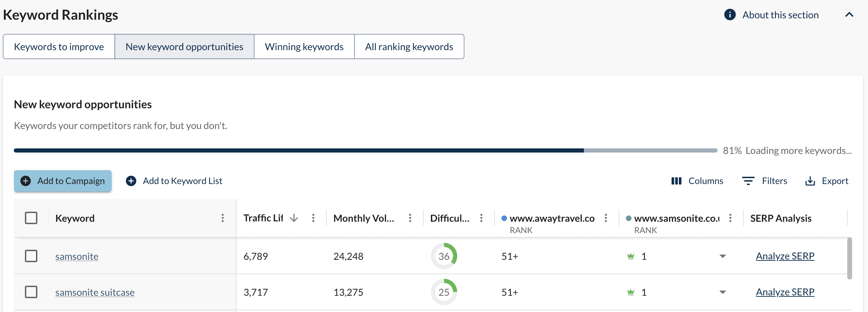Open Analyze SERP for samsonite suitcase

[x=785, y=292]
